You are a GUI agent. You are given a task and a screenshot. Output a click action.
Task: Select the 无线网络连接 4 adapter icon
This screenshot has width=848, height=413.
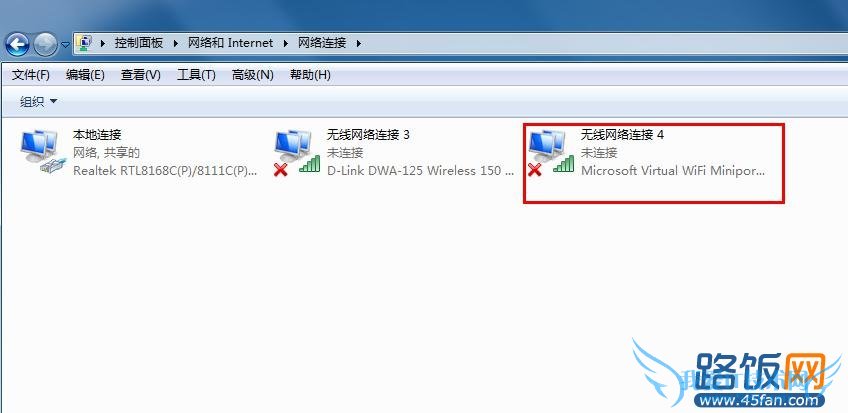click(551, 152)
